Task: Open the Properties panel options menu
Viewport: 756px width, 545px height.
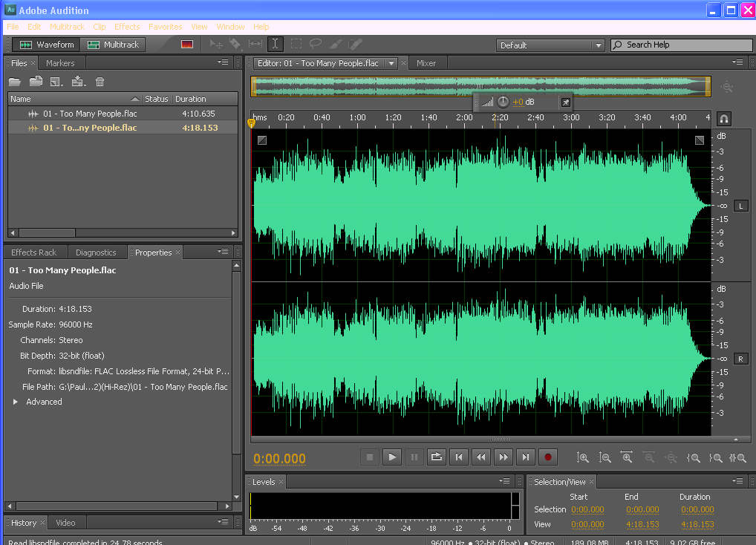Action: coord(223,252)
